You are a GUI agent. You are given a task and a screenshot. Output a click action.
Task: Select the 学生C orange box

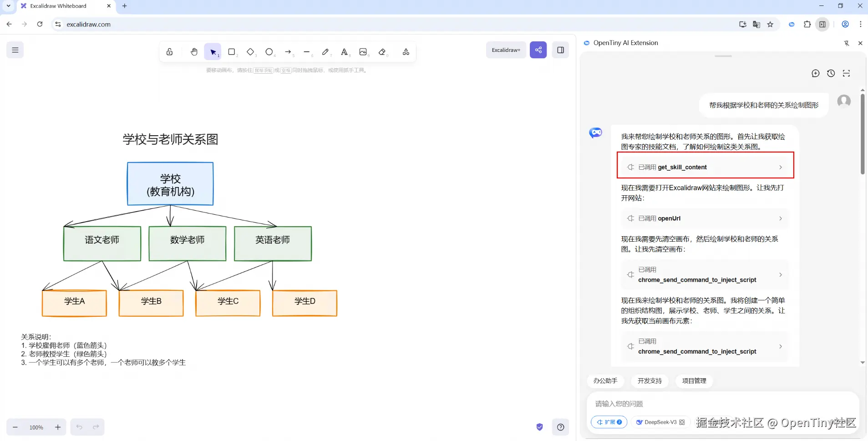228,303
